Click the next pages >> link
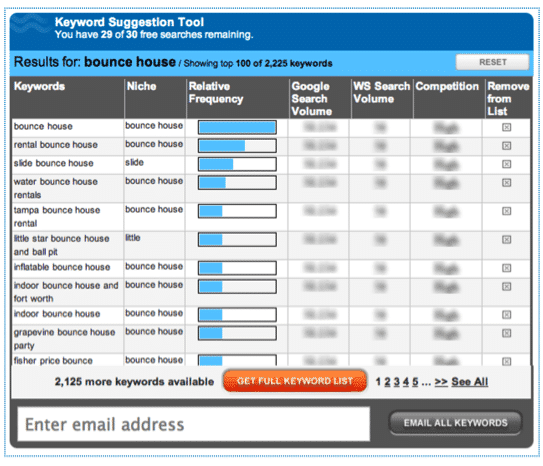 pos(441,382)
